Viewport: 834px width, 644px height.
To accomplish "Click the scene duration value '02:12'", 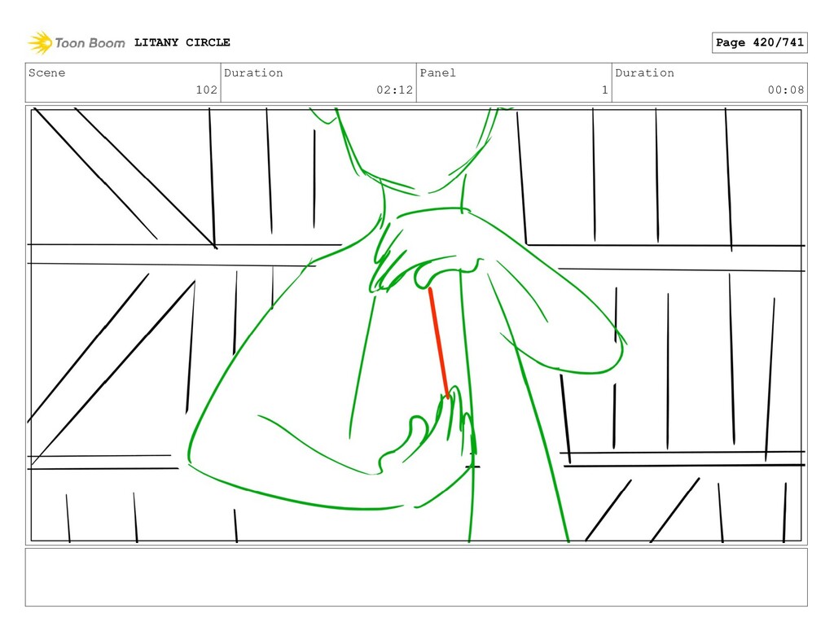I will (395, 90).
